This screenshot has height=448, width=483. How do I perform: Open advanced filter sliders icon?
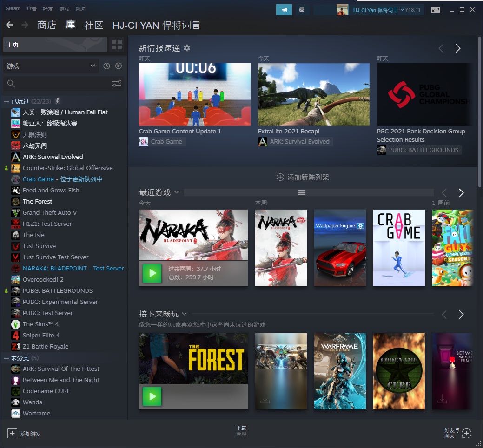point(117,84)
